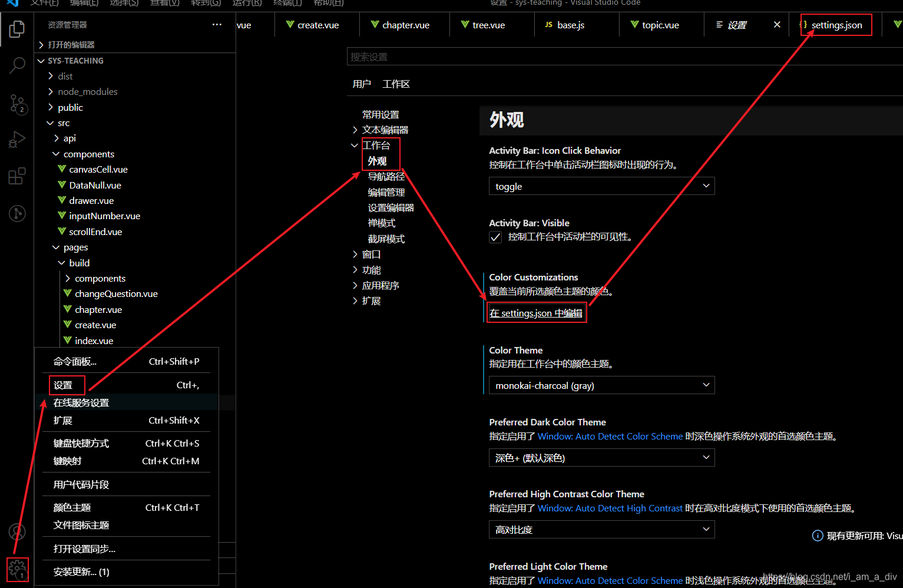Open explorer panel more actions ellipsis
This screenshot has height=588, width=903.
[x=217, y=25]
